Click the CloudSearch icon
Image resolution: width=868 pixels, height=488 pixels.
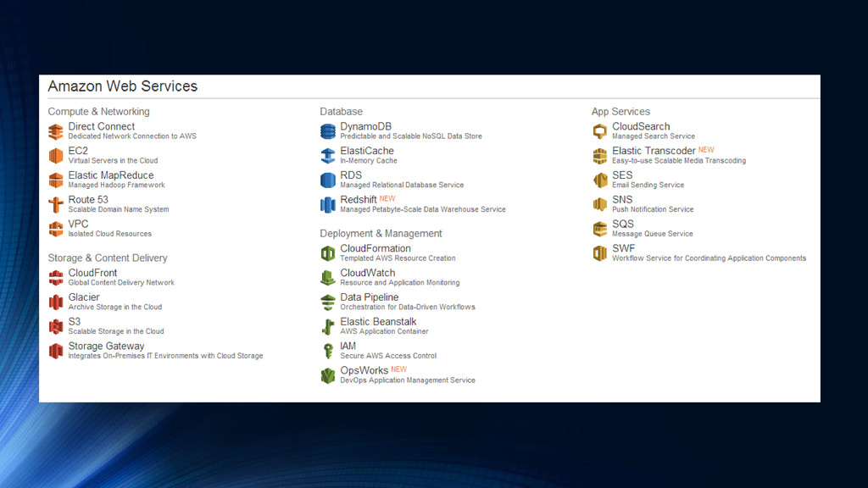point(599,131)
